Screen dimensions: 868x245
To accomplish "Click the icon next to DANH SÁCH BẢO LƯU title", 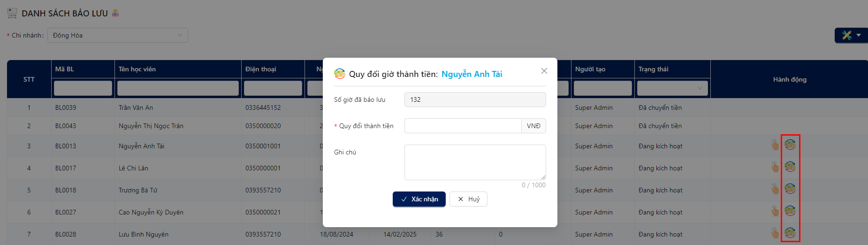I will 115,13.
